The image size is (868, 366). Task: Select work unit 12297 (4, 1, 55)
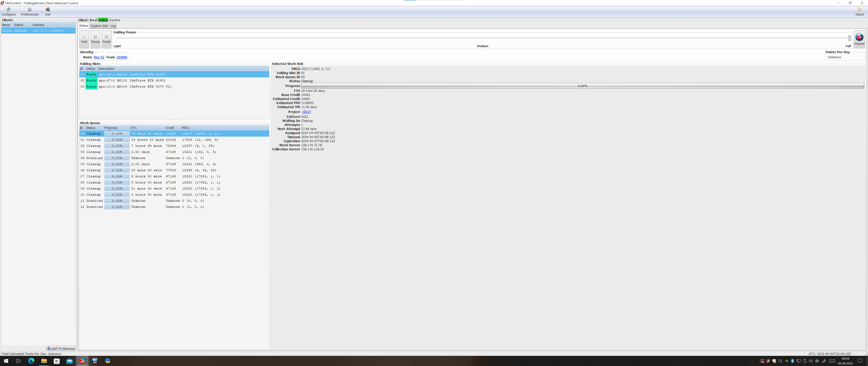tap(174, 146)
